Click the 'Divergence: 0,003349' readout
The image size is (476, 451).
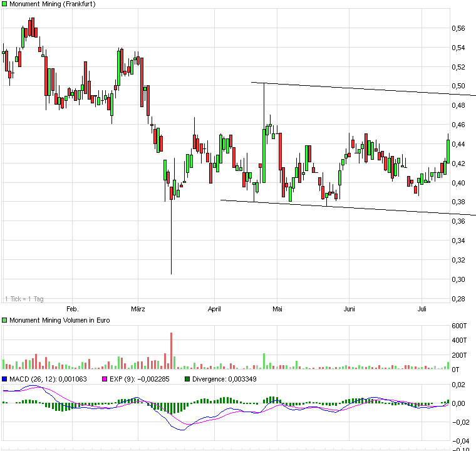click(224, 379)
